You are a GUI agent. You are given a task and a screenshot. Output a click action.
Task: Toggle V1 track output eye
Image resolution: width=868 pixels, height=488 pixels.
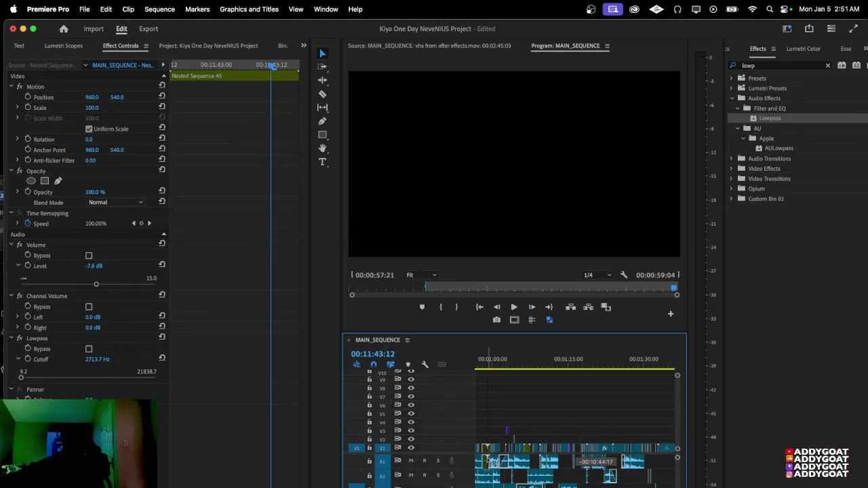(411, 448)
